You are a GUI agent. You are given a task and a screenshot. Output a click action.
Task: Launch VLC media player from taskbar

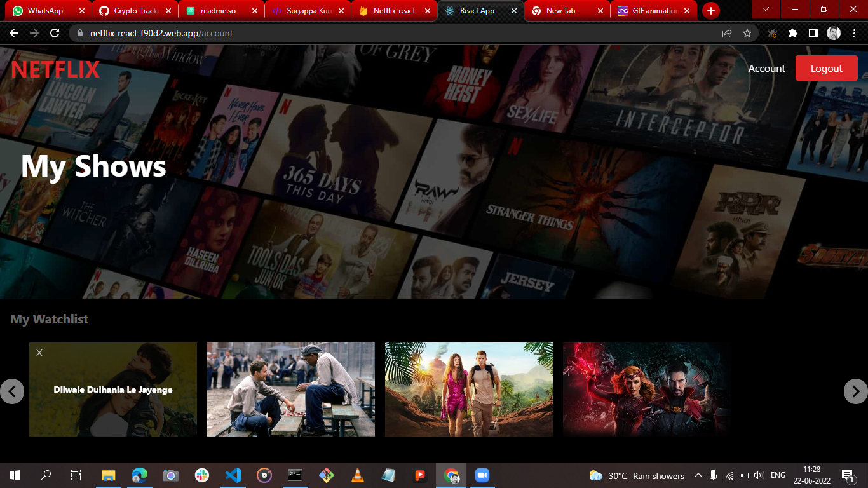358,475
